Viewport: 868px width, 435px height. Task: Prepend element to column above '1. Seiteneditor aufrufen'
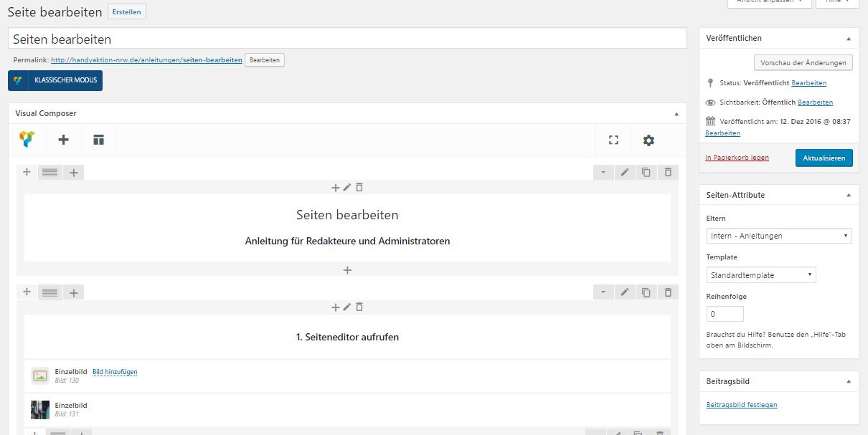335,307
